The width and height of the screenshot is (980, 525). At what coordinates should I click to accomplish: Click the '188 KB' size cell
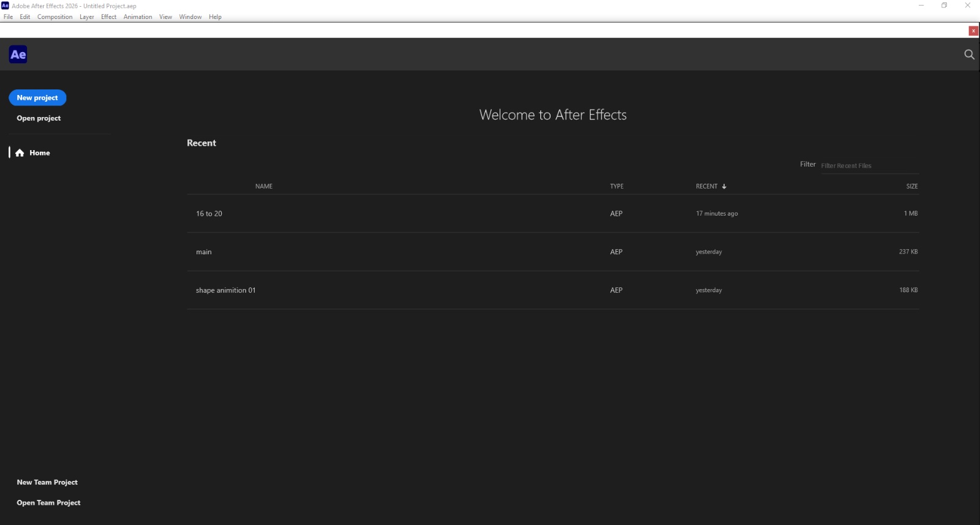pyautogui.click(x=908, y=290)
